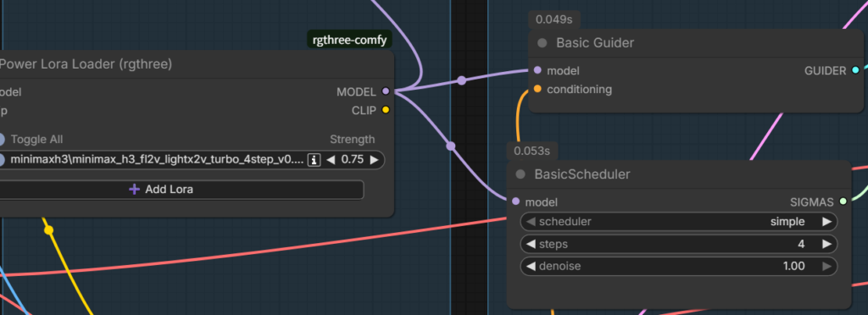Increase steps with the right arrow

[826, 244]
